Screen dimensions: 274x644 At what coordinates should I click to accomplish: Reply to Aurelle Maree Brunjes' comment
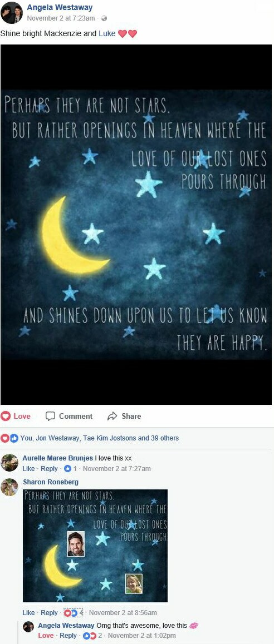tap(49, 469)
